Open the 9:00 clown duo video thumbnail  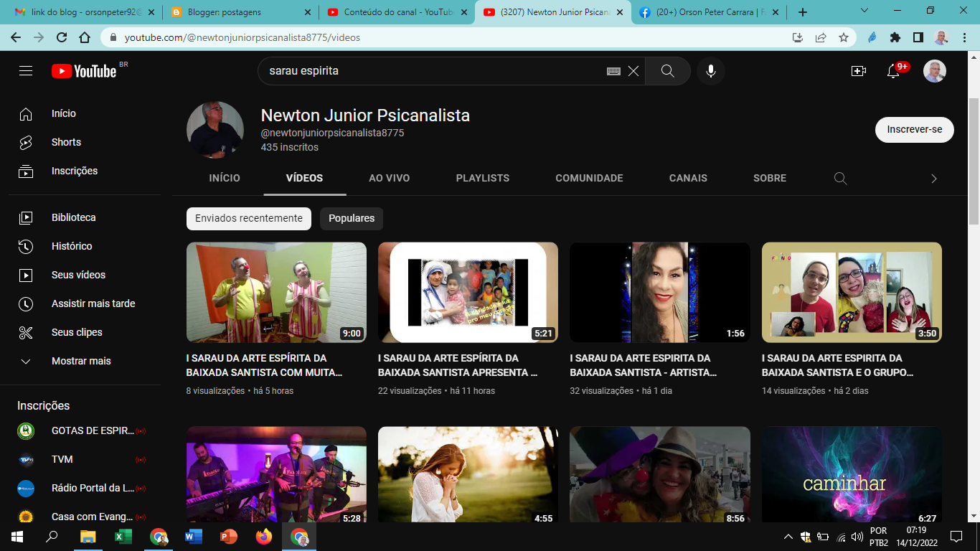coord(276,292)
